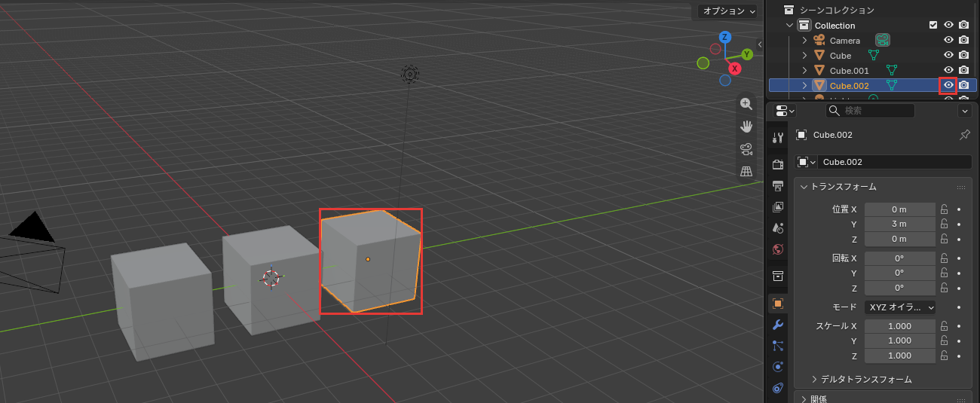Open the Particles properties tab
This screenshot has width=980, height=403.
[x=779, y=346]
